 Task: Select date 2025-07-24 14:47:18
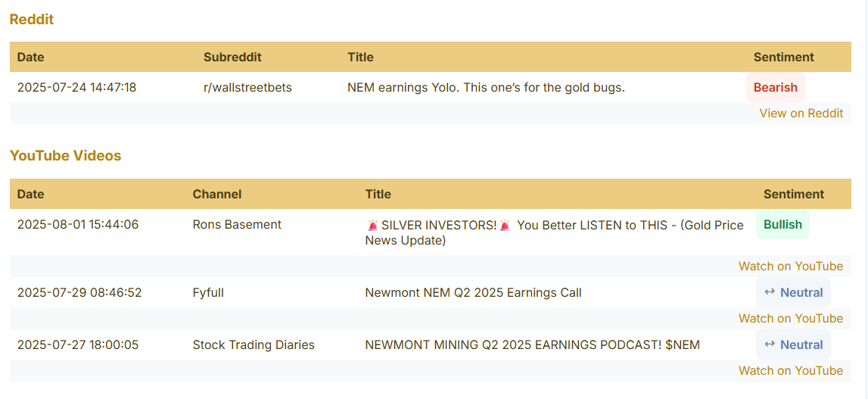click(77, 88)
